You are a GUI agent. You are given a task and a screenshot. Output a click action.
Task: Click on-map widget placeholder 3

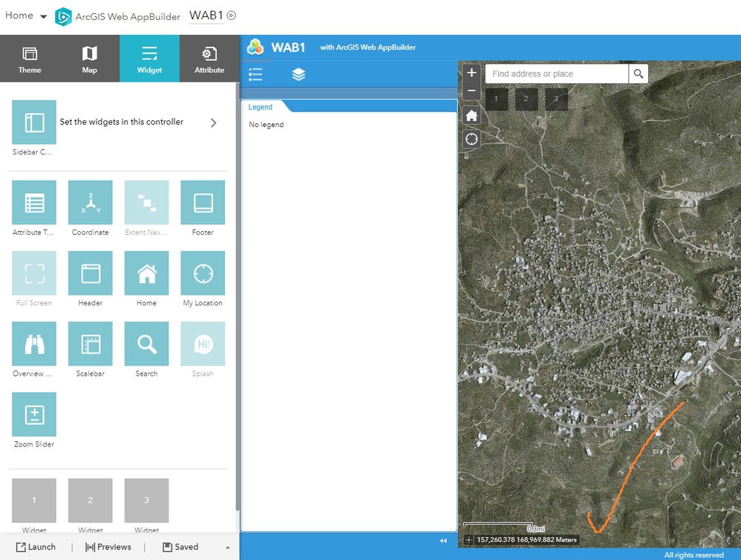556,99
